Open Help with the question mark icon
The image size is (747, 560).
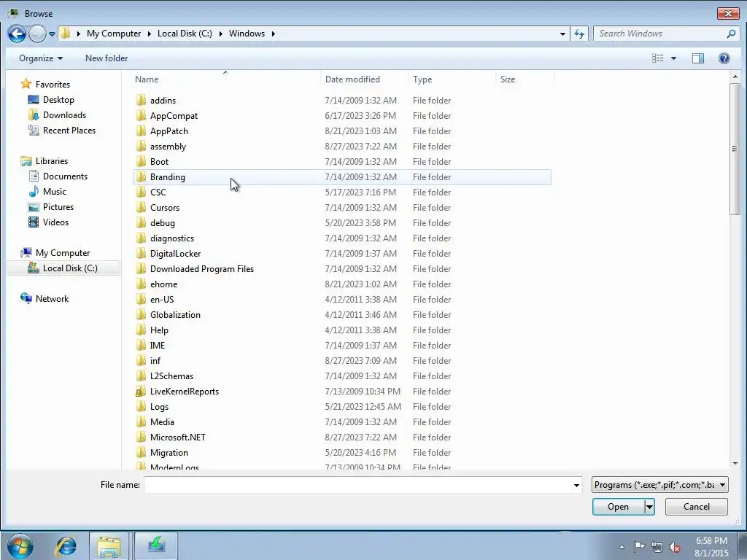[x=724, y=58]
